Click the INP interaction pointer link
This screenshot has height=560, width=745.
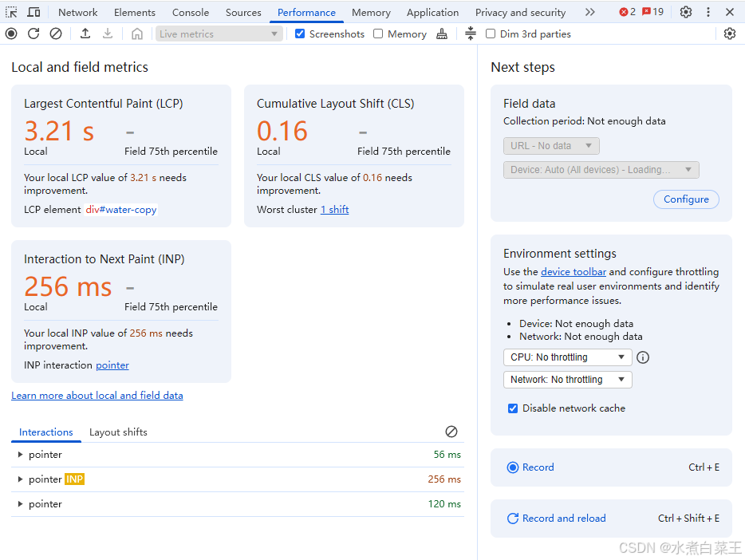(x=112, y=365)
